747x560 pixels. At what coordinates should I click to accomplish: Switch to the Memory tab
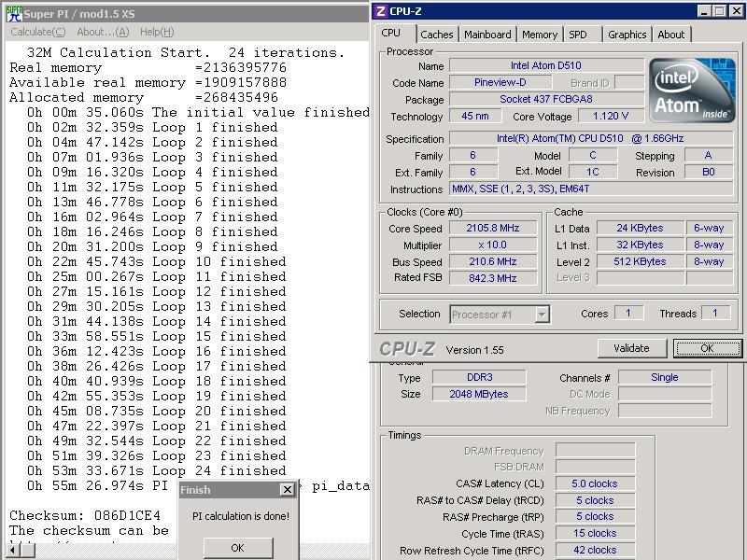540,35
